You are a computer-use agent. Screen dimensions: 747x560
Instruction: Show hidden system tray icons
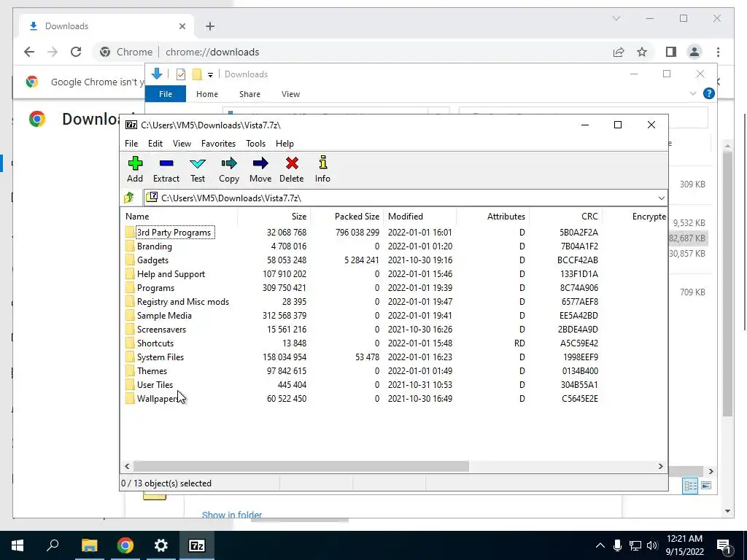pos(600,545)
